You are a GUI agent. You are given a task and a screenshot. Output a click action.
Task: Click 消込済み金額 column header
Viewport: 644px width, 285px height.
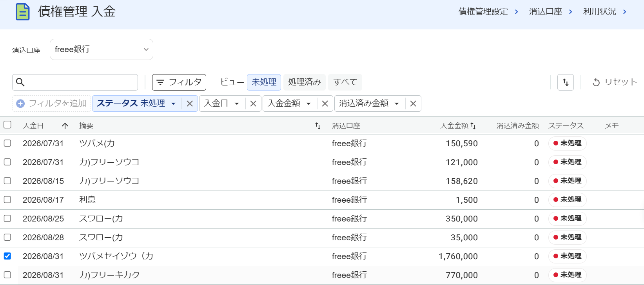coord(517,126)
